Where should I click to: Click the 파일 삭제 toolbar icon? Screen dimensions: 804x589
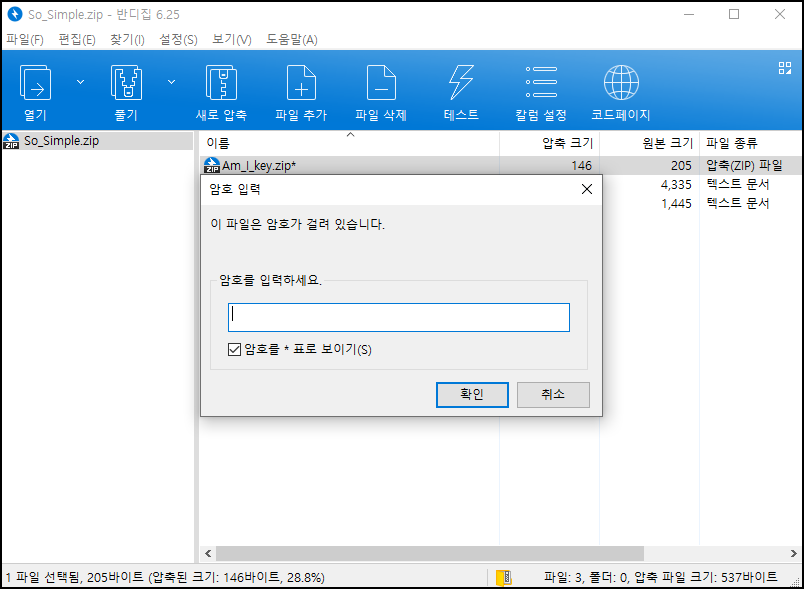pyautogui.click(x=381, y=83)
